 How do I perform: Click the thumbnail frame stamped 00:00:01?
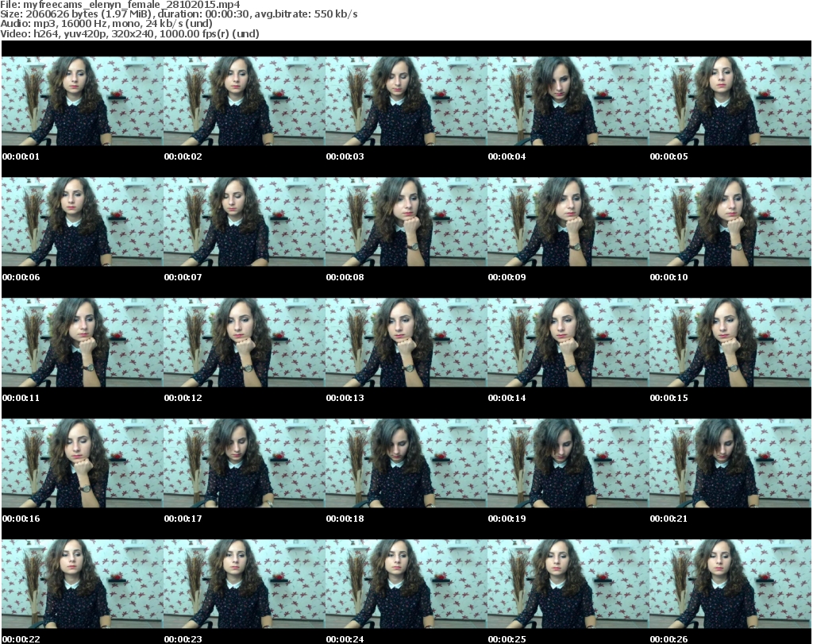(x=83, y=101)
